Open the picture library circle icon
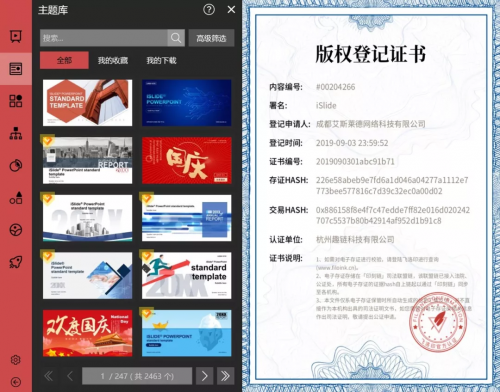 (16, 230)
